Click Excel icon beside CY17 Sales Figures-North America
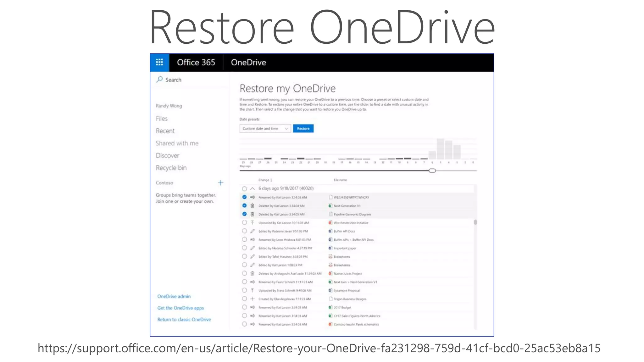Viewport: 644px width, 362px height. [x=330, y=316]
